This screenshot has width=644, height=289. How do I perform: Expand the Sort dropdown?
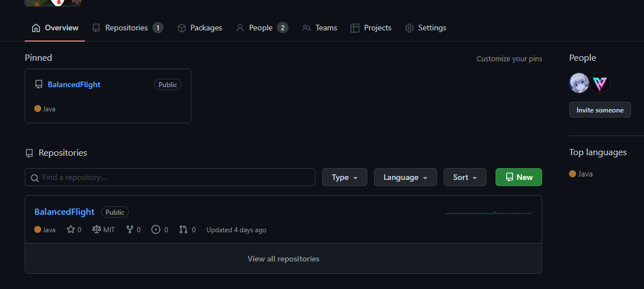pyautogui.click(x=465, y=177)
